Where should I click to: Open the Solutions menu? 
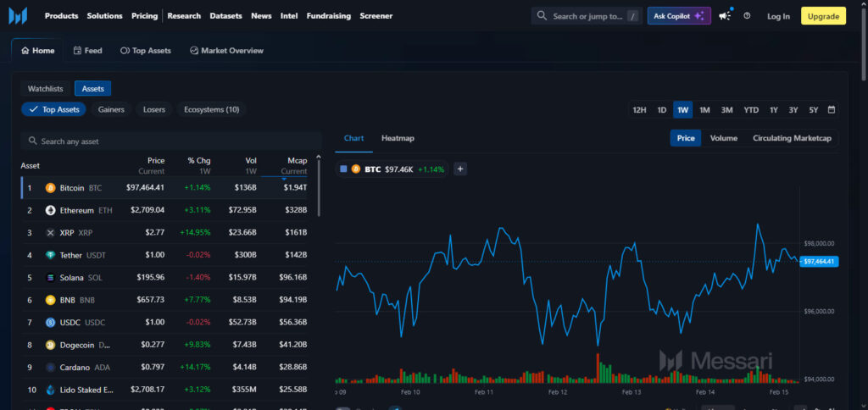point(104,16)
